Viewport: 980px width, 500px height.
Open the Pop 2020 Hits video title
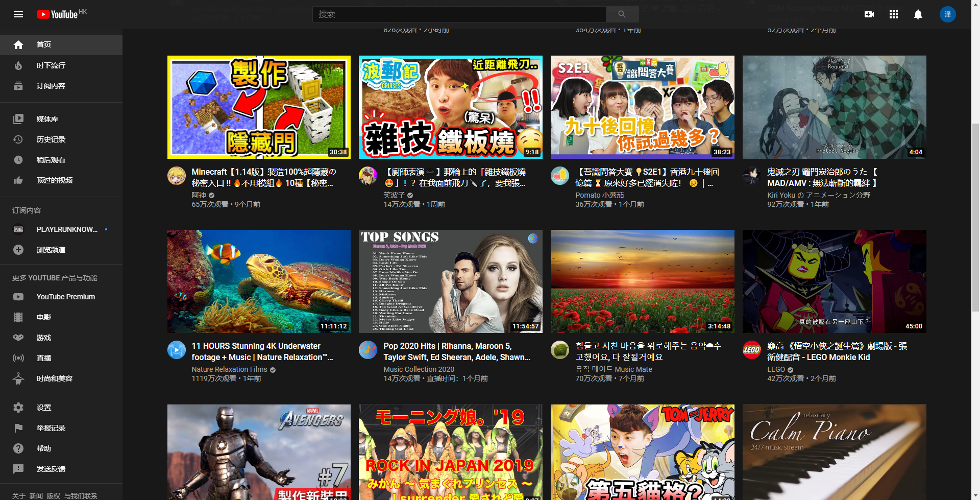457,351
